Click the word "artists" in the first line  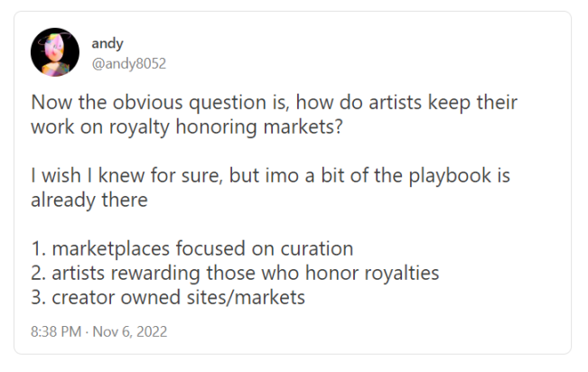click(395, 102)
